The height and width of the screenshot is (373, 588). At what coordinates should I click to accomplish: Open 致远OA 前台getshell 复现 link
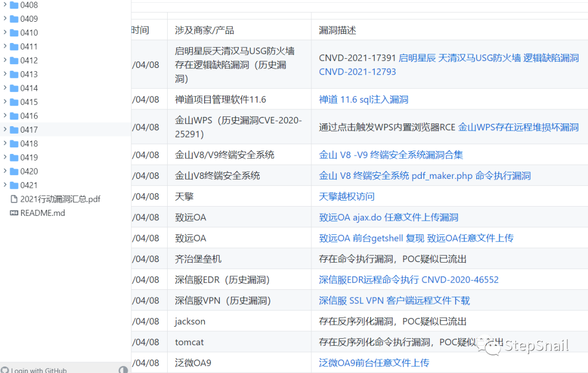(x=372, y=238)
